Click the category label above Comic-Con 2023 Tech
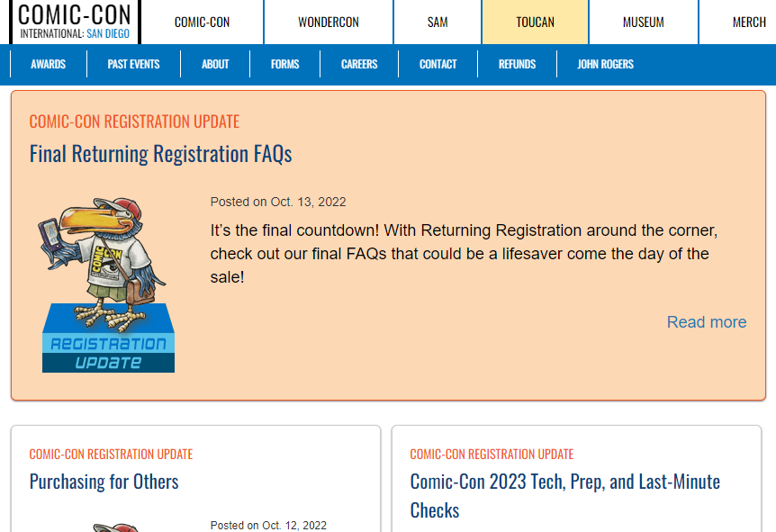The image size is (776, 532). 492,455
